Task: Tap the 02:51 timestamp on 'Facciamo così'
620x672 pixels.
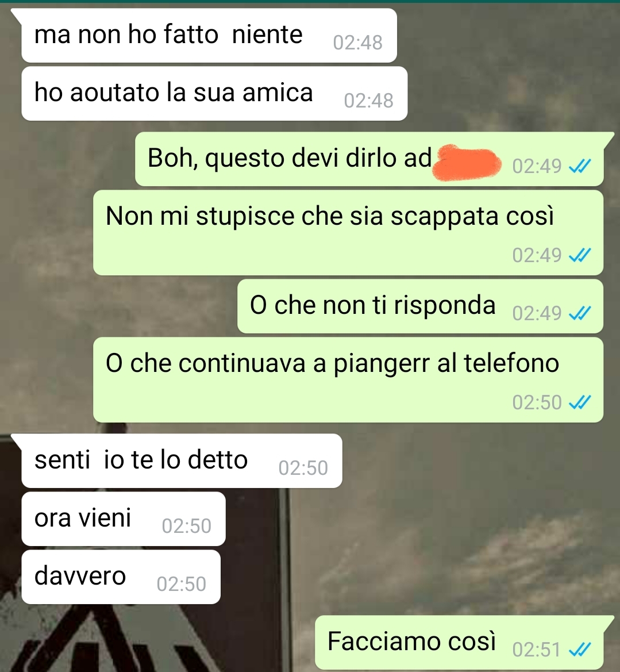Action: point(537,650)
